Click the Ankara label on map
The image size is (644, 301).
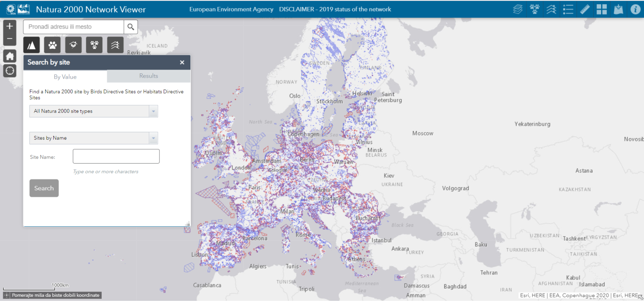[x=400, y=249]
